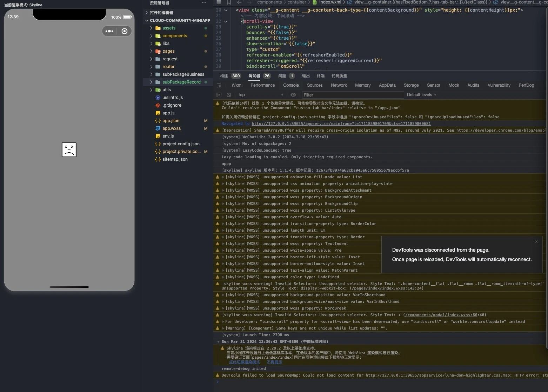The image size is (548, 392).
Task: Click the 点此切换渲染模式 link
Action: 244,362
